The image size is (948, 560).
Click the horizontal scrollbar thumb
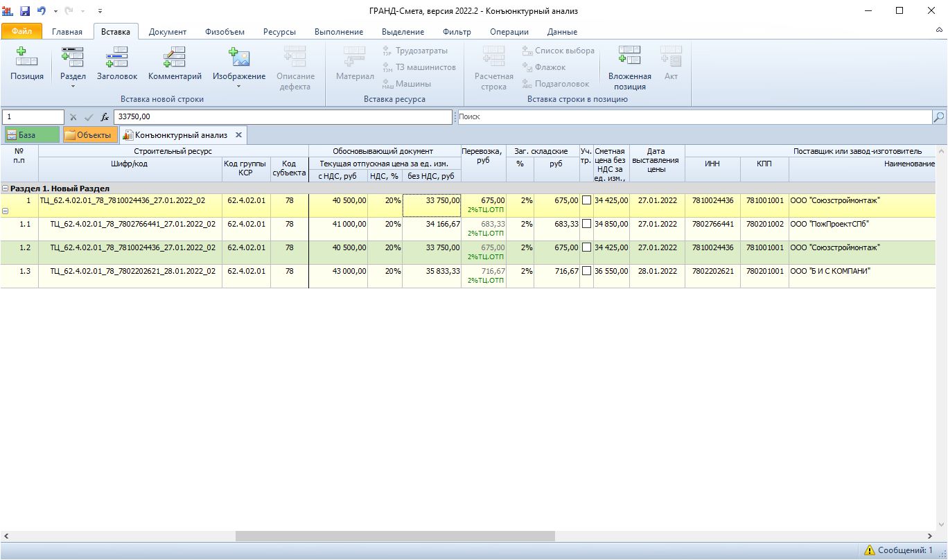click(395, 536)
